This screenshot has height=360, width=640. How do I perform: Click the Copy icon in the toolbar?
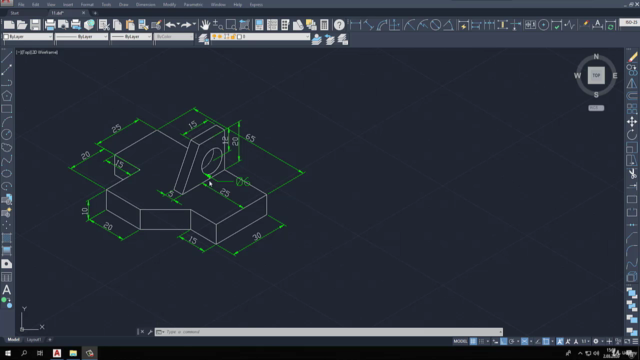point(117,25)
